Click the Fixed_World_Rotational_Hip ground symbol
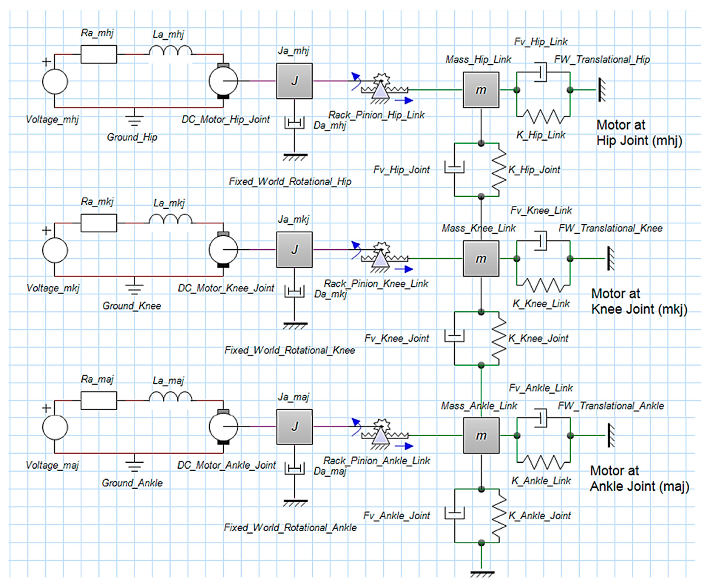 tap(295, 157)
